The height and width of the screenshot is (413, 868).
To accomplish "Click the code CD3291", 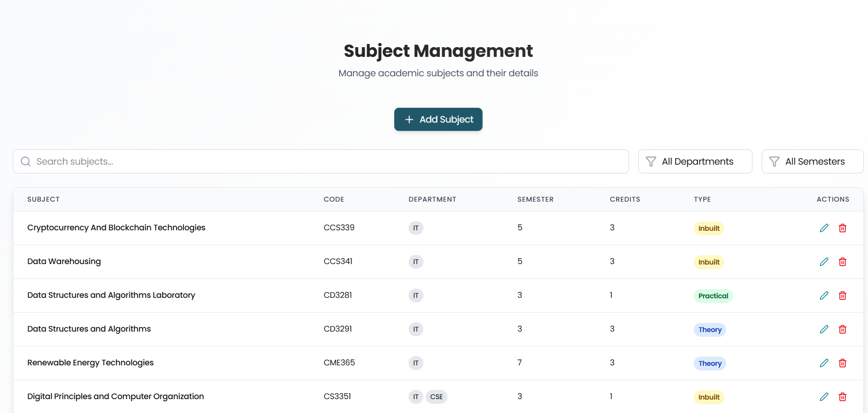I will (338, 329).
